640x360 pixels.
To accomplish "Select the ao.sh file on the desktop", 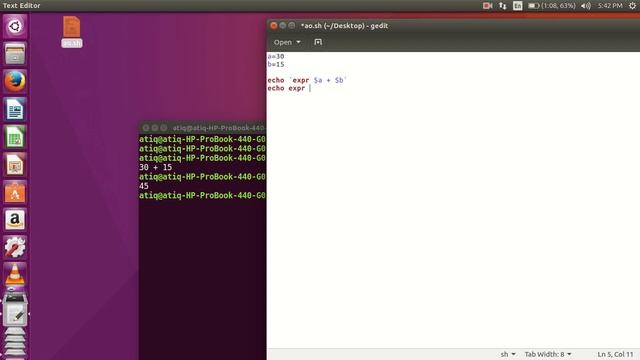I will click(x=72, y=31).
